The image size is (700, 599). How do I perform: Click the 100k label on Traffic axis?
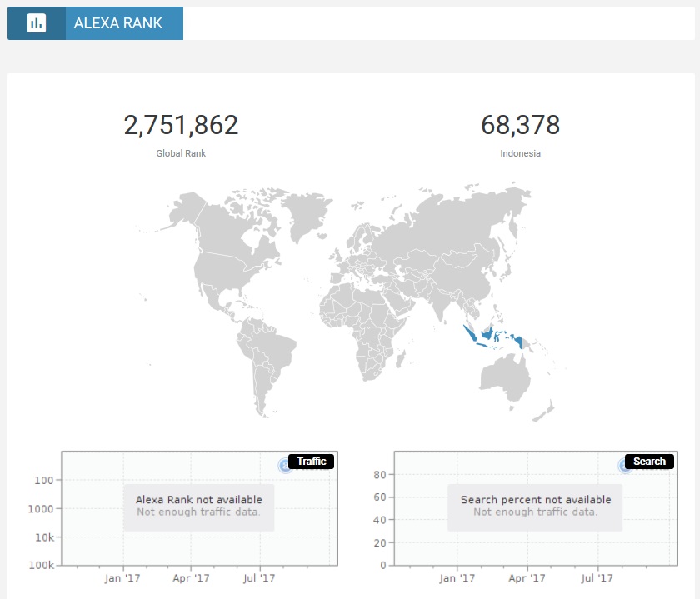(41, 565)
